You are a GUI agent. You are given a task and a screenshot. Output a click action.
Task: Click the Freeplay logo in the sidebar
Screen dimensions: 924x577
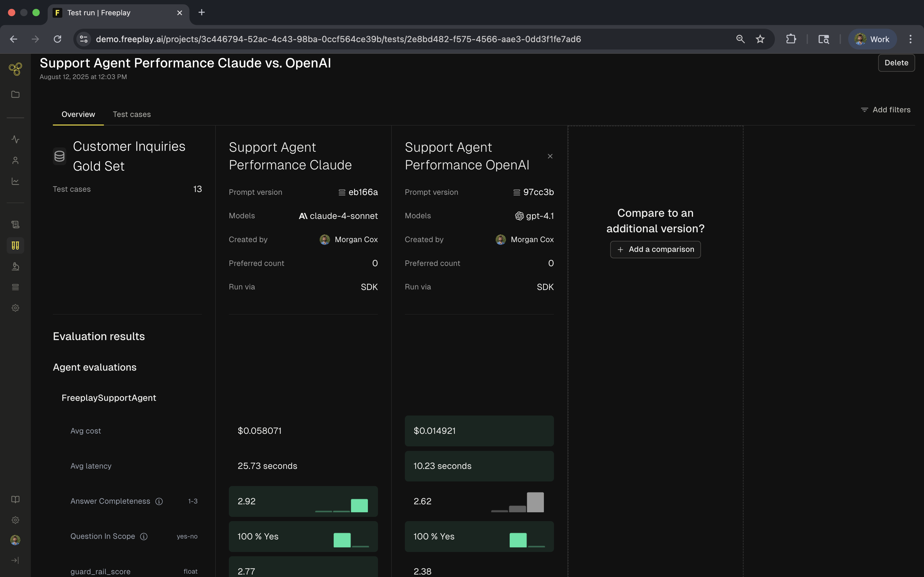pyautogui.click(x=15, y=69)
